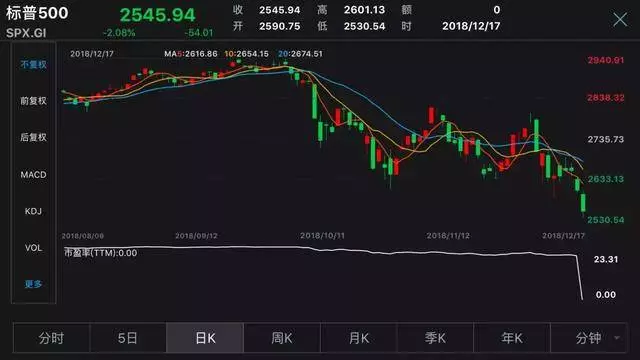The height and width of the screenshot is (360, 640).
Task: Switch to the 周K weekly candlestick tab
Action: (282, 338)
